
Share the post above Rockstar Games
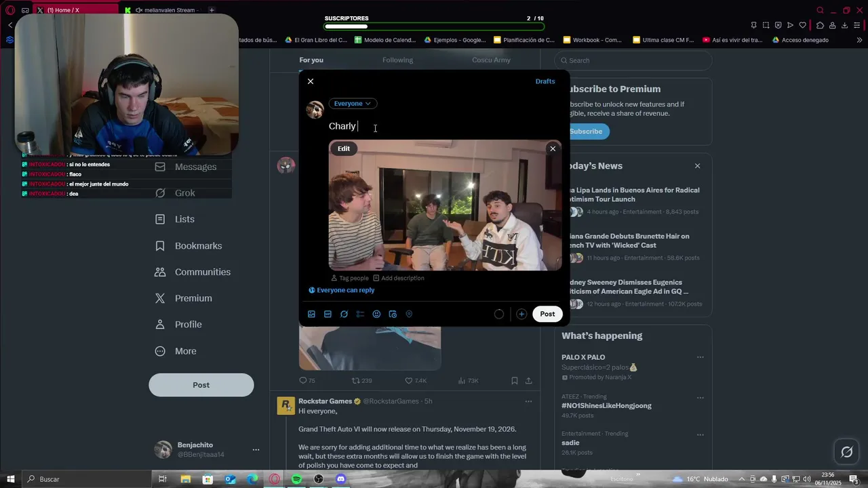pos(528,381)
